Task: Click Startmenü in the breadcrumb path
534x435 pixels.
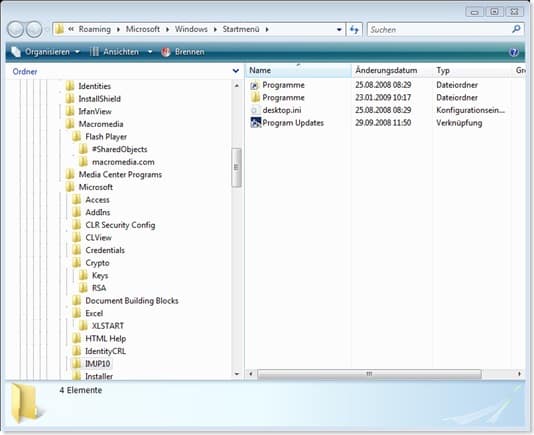Action: (241, 29)
